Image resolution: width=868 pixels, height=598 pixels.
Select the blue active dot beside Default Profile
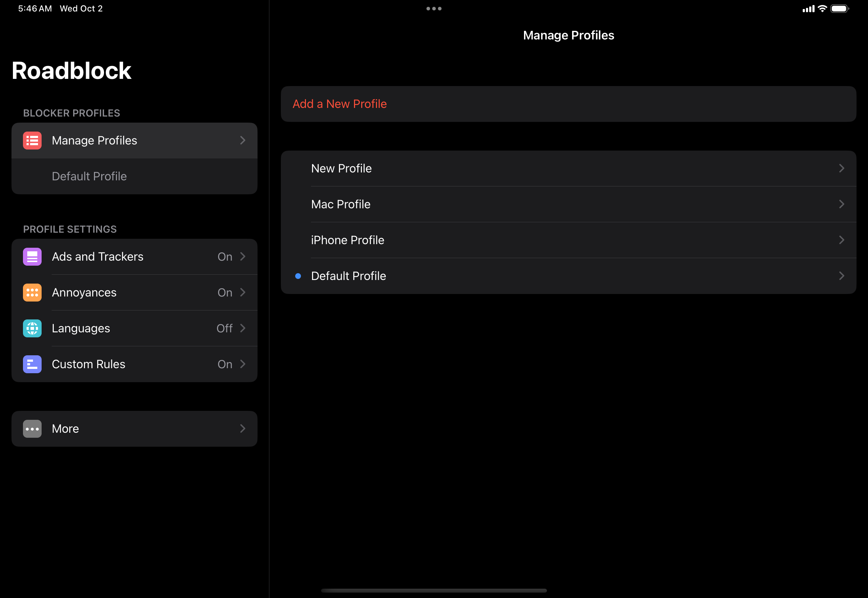[298, 276]
